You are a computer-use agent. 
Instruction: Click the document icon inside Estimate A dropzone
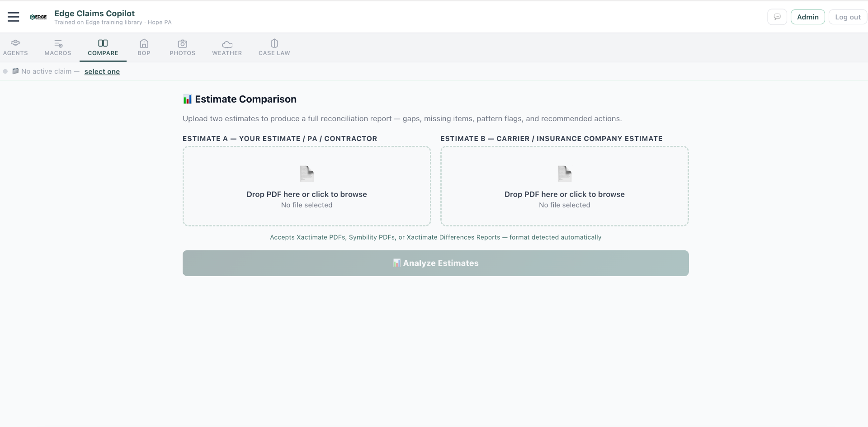(x=307, y=173)
